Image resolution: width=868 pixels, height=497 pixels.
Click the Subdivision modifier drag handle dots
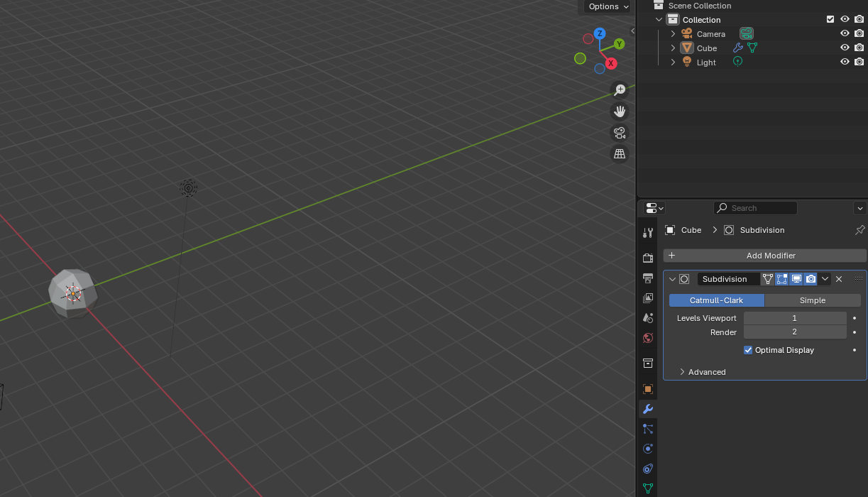pos(858,279)
